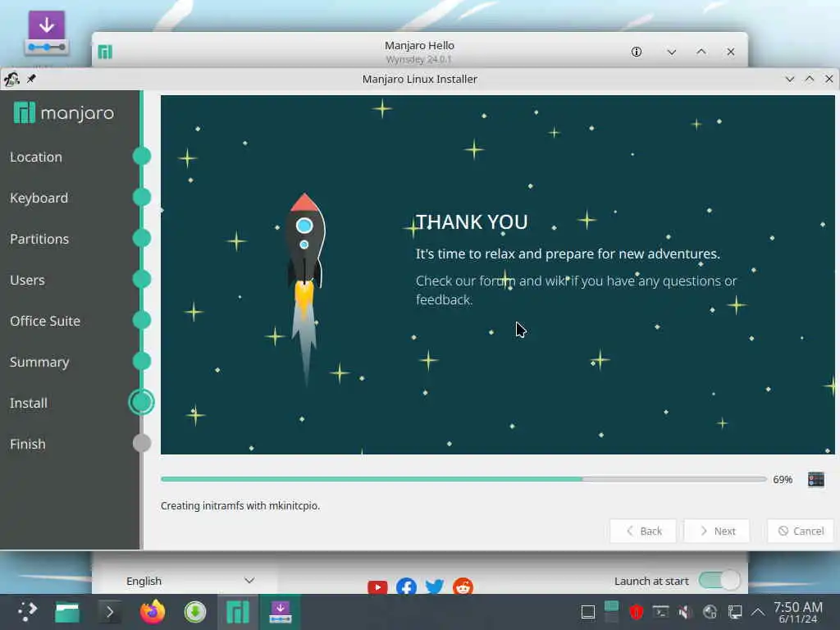Toggle the Launch at start switch
Viewport: 840px width, 630px height.
click(x=719, y=580)
